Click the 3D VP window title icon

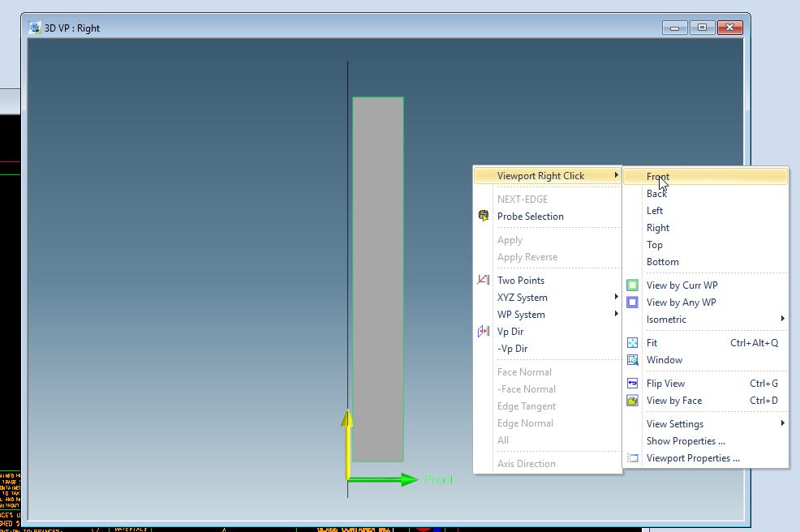[35, 28]
